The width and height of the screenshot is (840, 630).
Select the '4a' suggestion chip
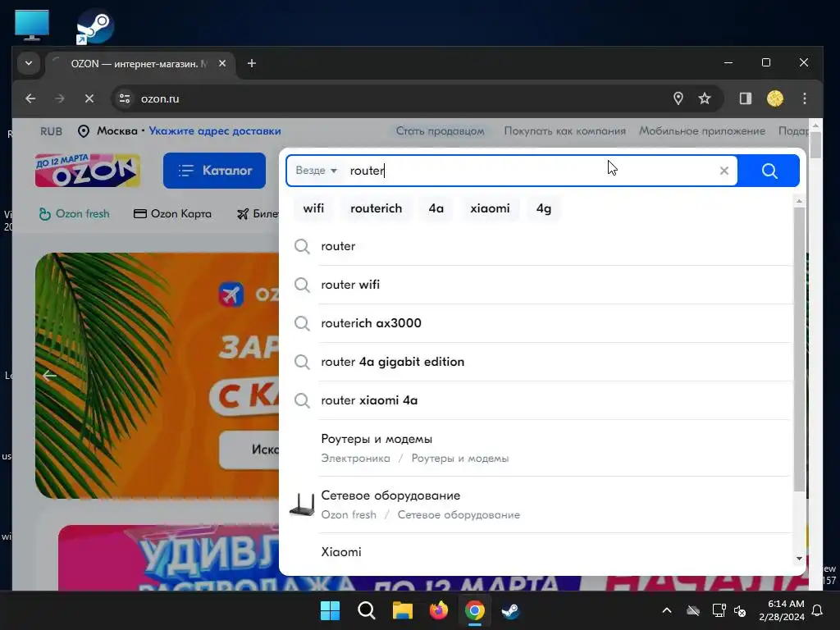click(x=436, y=208)
